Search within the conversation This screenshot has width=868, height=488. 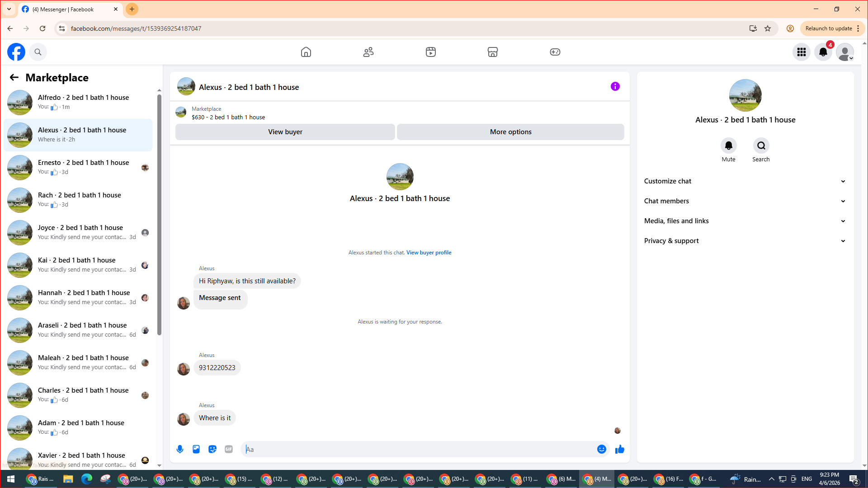tap(761, 145)
